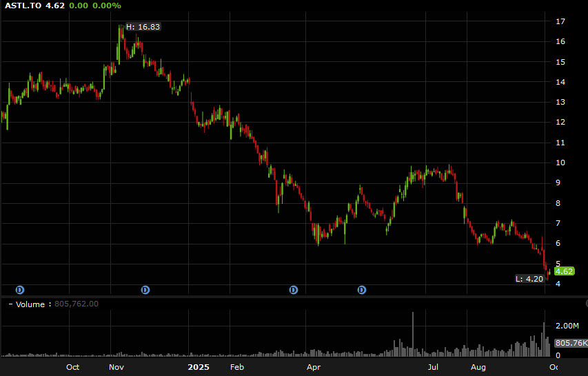The height and width of the screenshot is (376, 588).
Task: Collapse the Volume panel with minus sign
Action: pyautogui.click(x=10, y=304)
